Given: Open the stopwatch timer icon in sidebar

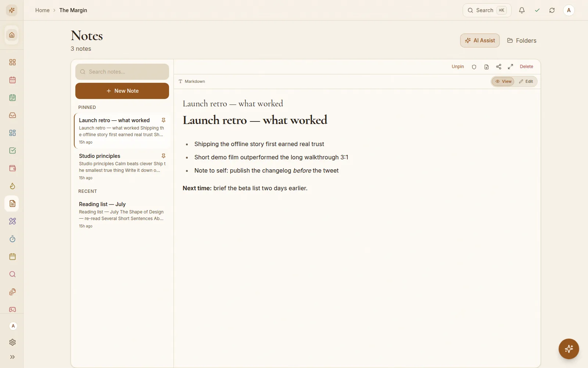Looking at the screenshot, I should [x=12, y=239].
